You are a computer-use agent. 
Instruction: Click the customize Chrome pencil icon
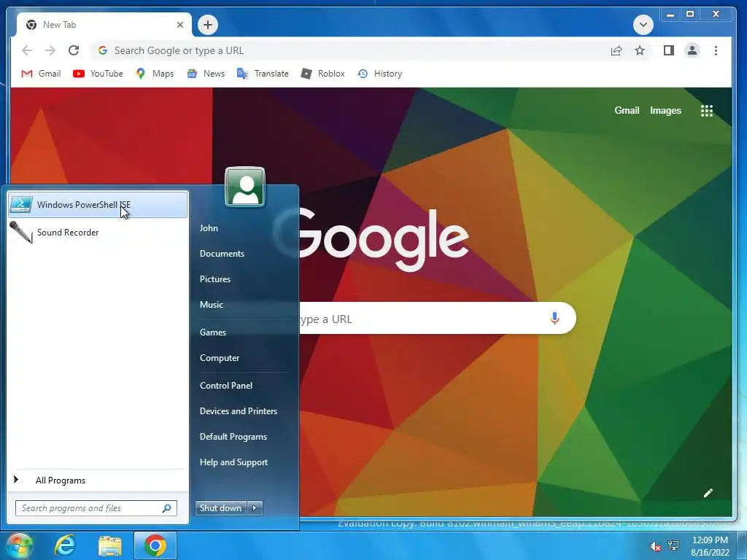coord(708,493)
